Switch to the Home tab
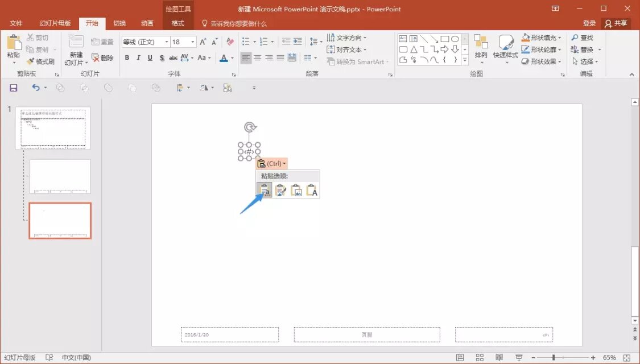 click(92, 23)
